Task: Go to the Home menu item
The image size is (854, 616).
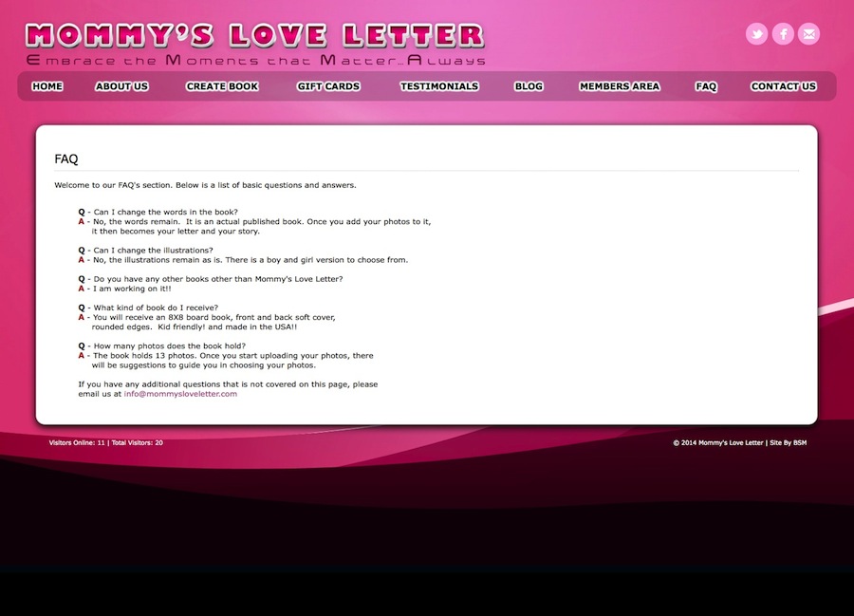Action: click(x=47, y=86)
